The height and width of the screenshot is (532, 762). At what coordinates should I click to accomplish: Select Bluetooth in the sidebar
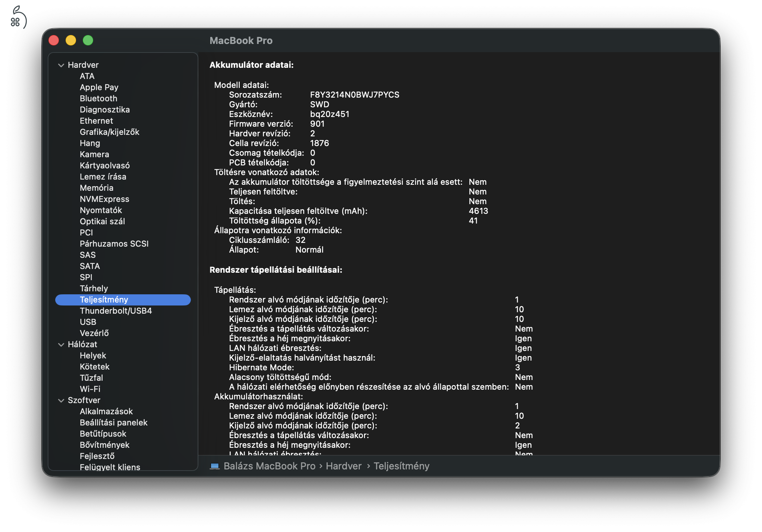point(98,98)
